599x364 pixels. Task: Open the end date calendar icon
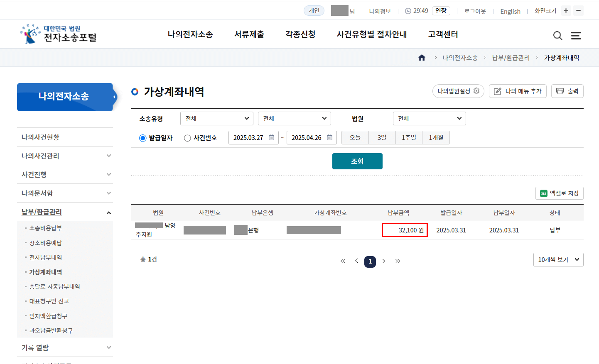click(330, 137)
